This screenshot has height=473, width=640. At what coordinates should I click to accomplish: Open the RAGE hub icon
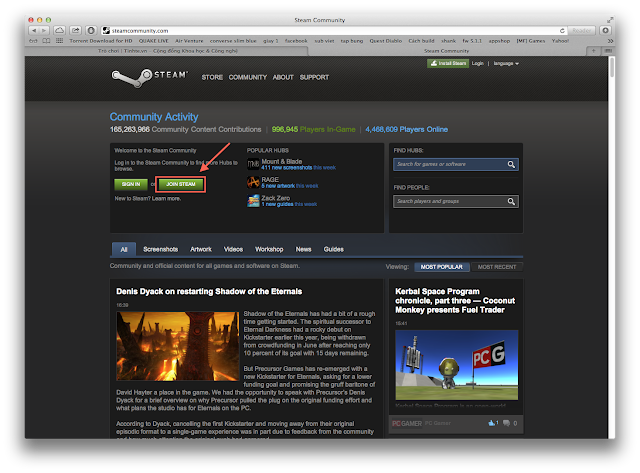coord(253,182)
